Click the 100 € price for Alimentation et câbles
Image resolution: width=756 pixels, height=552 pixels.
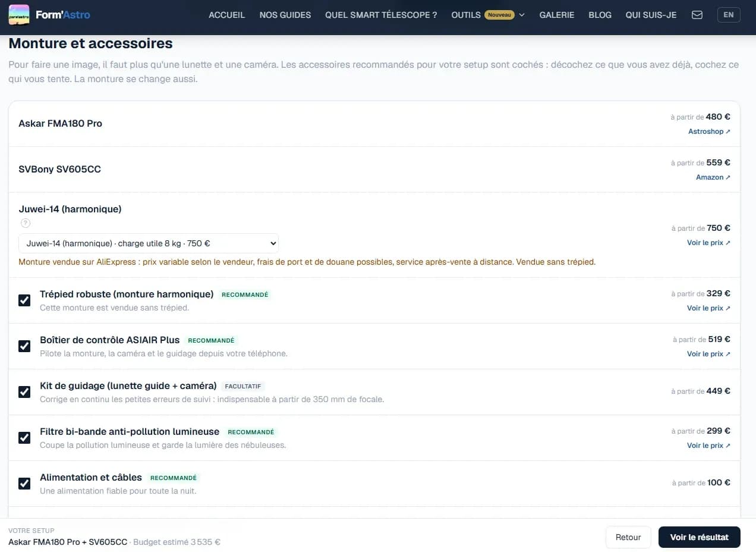click(719, 482)
